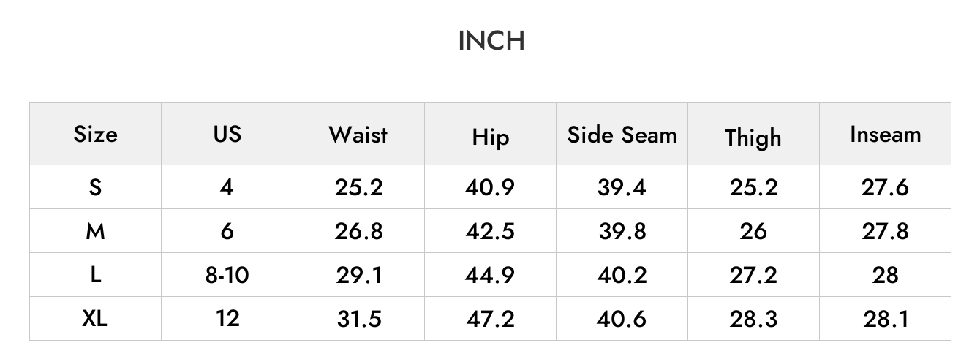Select the side seam value 40.2
The image size is (980, 351).
click(622, 275)
